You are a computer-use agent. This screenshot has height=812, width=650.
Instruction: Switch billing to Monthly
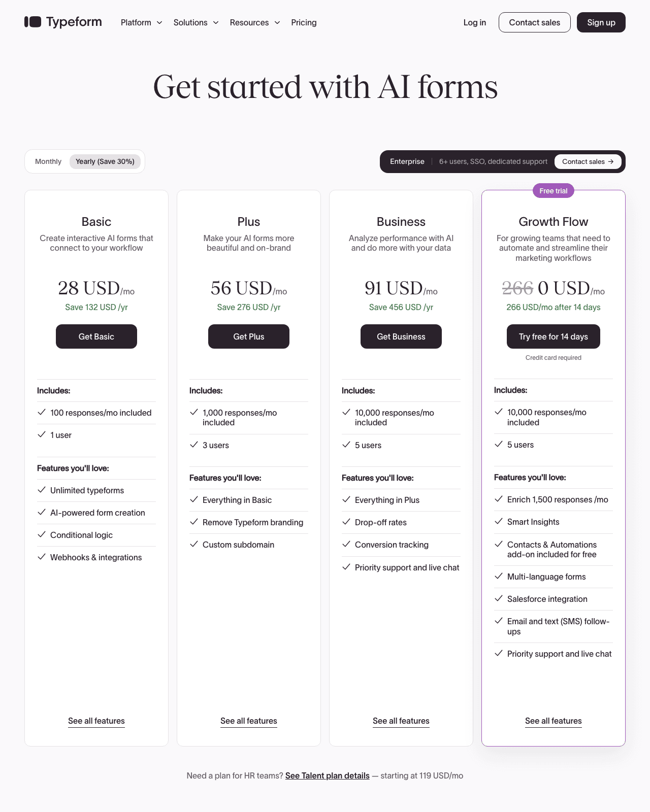48,161
